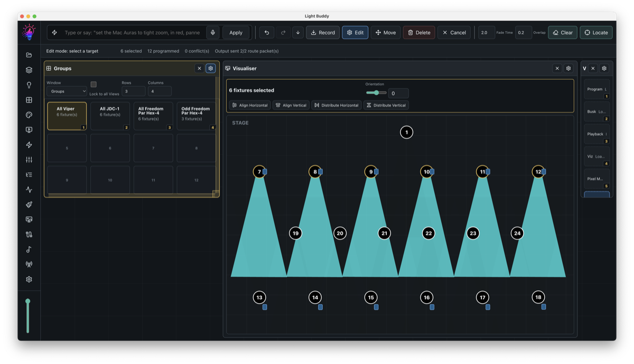This screenshot has height=364, width=634.
Task: Open the music note icon in sidebar
Action: click(x=29, y=249)
